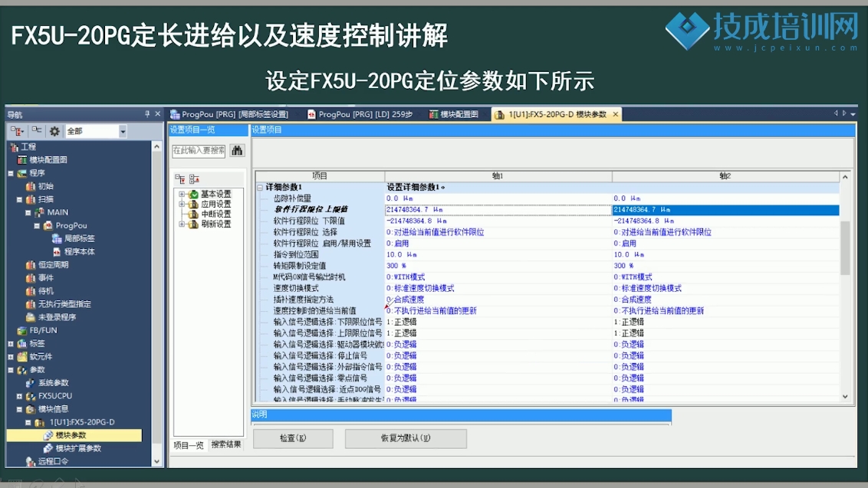The height and width of the screenshot is (488, 868).
Task: Select 1[U1]:FX5-20PG-D in navigation
Action: [x=82, y=422]
